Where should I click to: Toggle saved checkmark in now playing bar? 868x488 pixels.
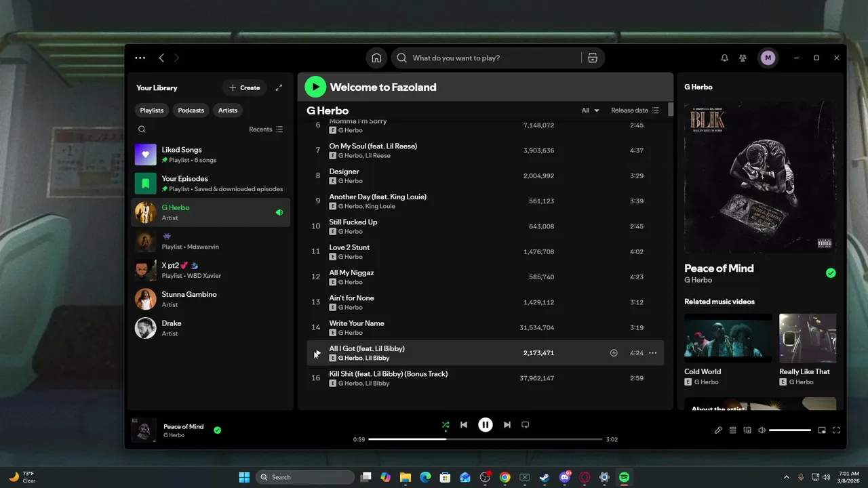coord(217,430)
